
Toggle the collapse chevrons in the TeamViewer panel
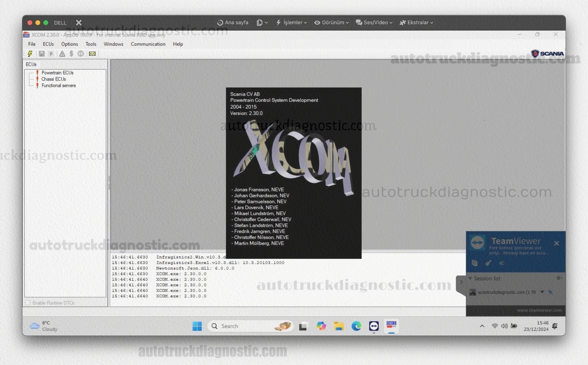[x=502, y=263]
